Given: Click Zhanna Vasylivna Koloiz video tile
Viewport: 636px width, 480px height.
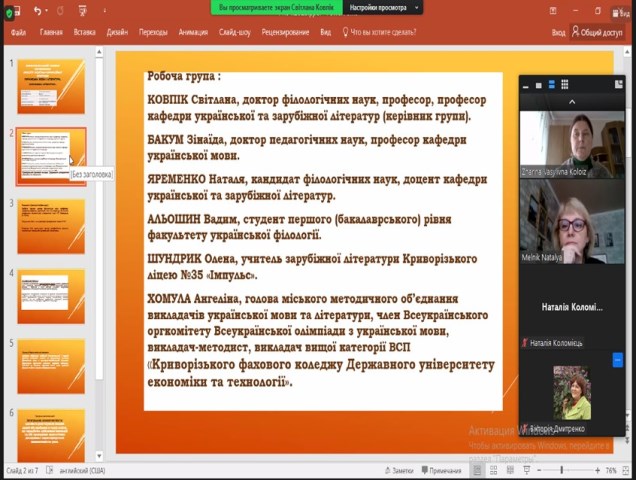Looking at the screenshot, I should click(572, 144).
